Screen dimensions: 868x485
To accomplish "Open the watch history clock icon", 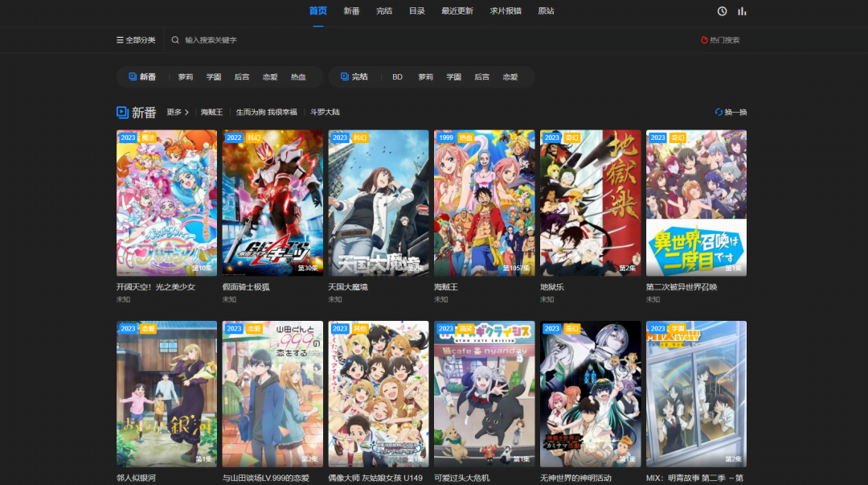I will 722,11.
